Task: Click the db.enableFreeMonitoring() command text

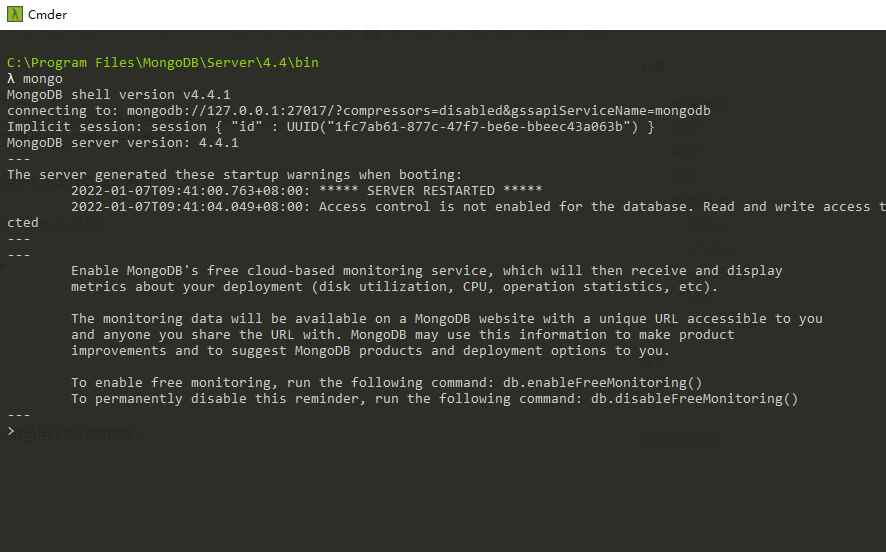Action: pos(602,383)
